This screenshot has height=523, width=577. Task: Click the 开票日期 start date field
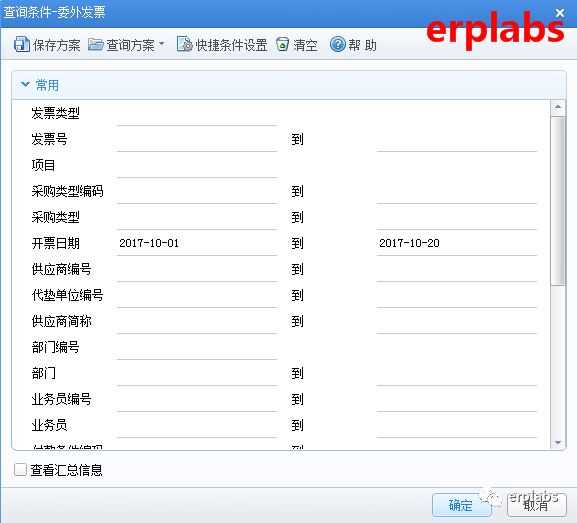click(x=197, y=243)
